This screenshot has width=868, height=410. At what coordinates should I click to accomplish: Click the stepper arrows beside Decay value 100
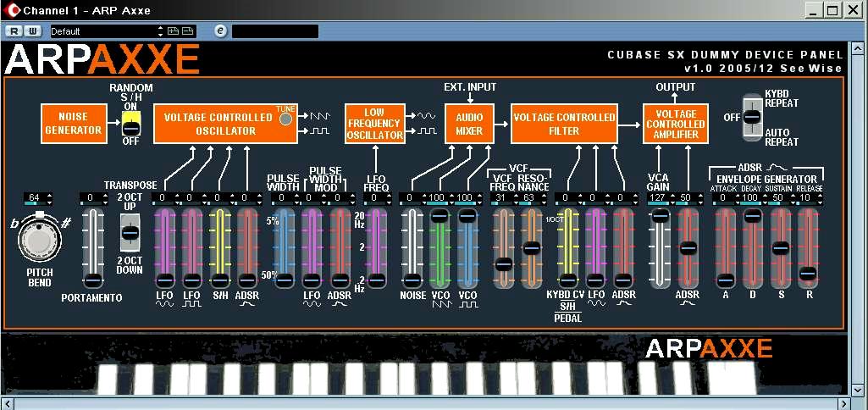(x=765, y=197)
